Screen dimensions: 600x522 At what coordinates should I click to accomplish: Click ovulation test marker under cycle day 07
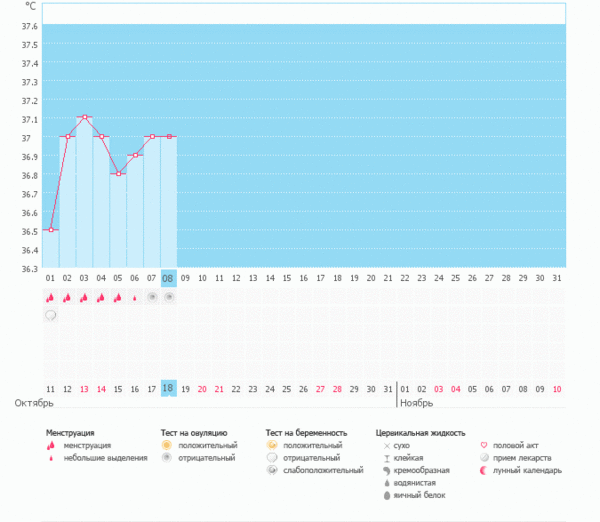pos(152,297)
